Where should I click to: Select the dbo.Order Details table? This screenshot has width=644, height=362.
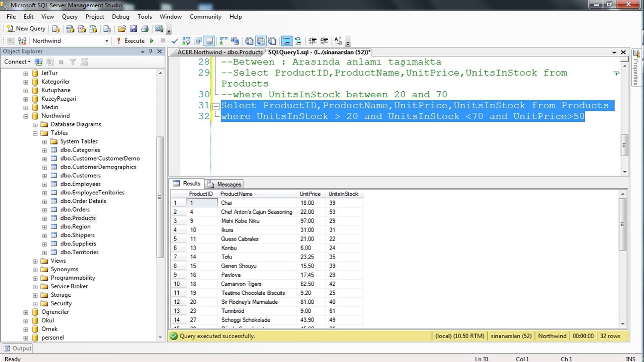tap(83, 201)
